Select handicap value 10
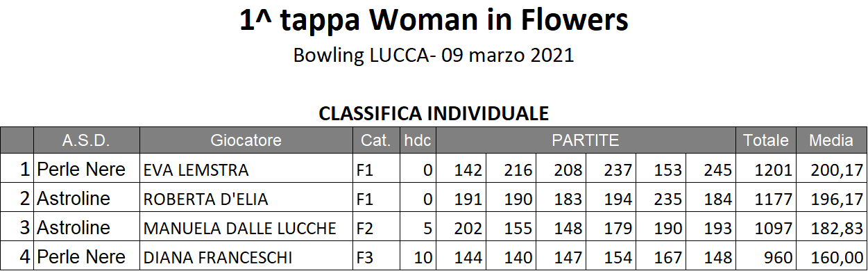 pos(423,258)
